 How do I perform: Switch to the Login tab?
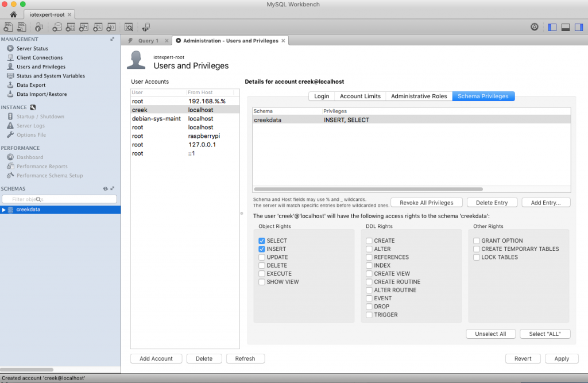click(322, 96)
